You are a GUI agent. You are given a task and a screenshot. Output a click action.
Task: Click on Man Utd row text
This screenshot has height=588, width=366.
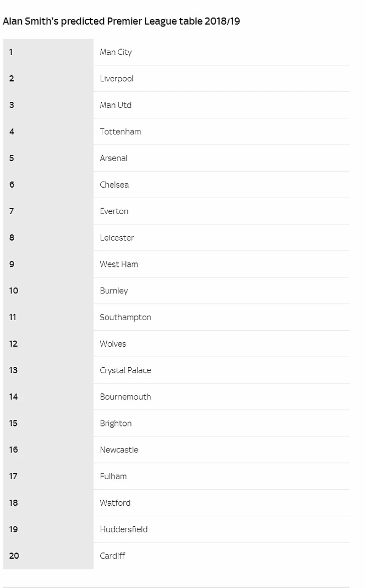115,105
